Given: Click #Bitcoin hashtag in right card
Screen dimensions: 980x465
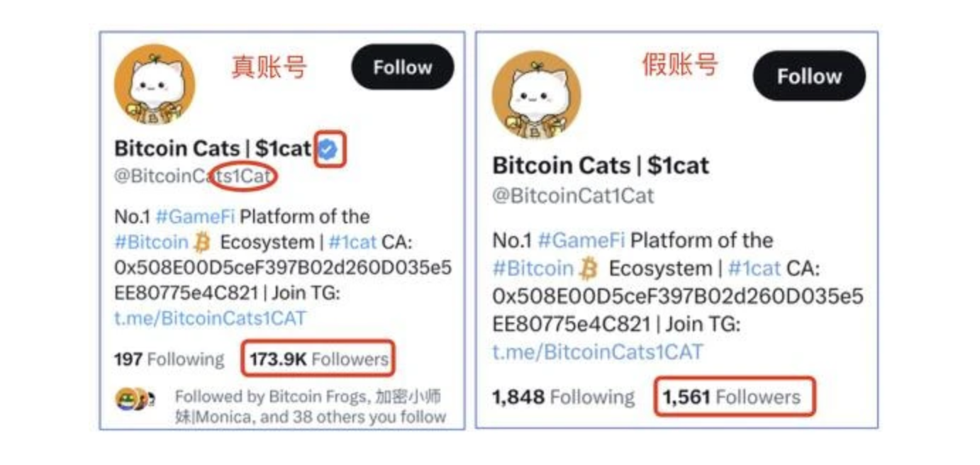Looking at the screenshot, I should click(533, 269).
